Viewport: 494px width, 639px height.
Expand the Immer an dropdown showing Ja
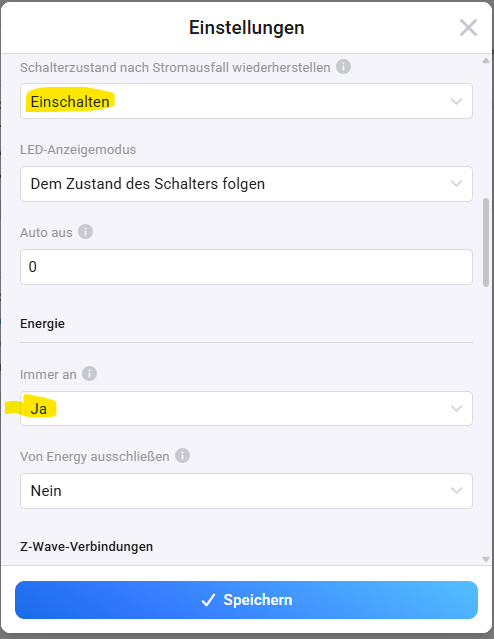tap(246, 408)
